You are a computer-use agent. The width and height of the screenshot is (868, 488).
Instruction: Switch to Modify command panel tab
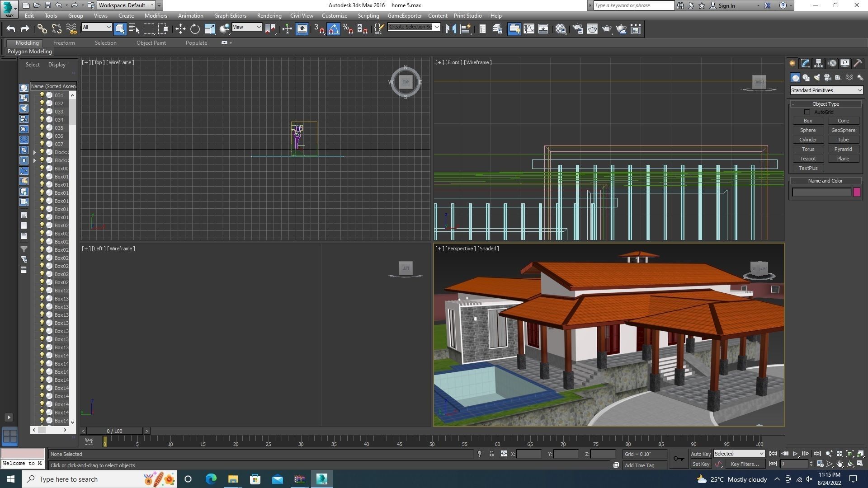point(806,63)
